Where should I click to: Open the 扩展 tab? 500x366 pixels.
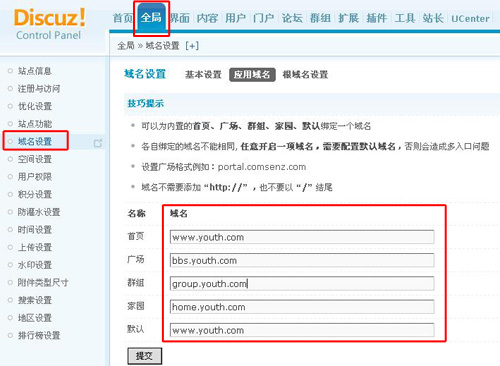[x=349, y=18]
